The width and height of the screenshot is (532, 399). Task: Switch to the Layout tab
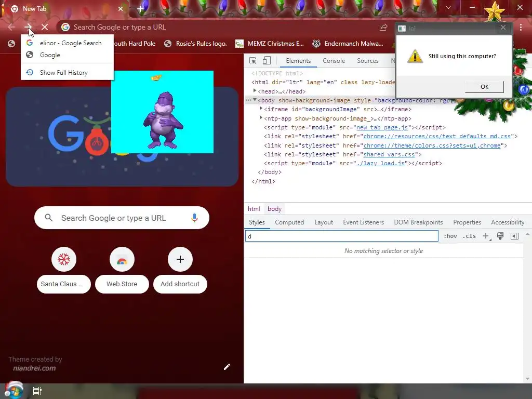pos(324,222)
